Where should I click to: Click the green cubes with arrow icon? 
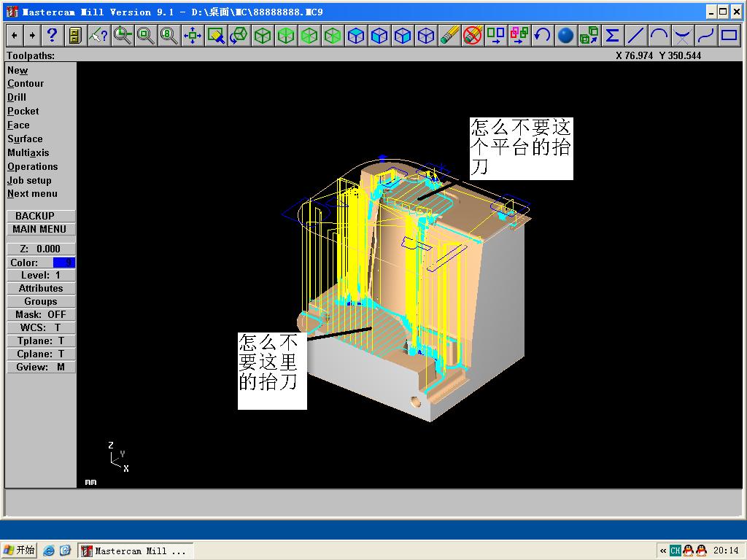[x=589, y=35]
